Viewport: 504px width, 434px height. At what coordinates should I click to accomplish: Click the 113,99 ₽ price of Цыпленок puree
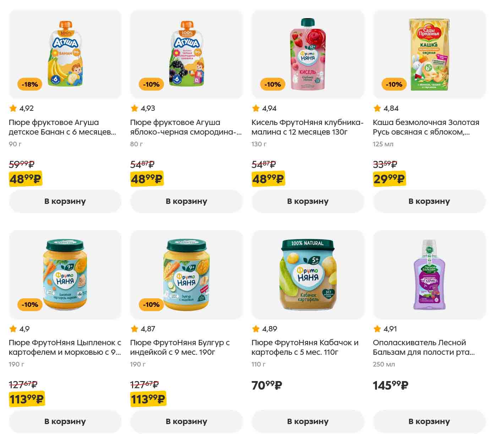[x=27, y=400]
